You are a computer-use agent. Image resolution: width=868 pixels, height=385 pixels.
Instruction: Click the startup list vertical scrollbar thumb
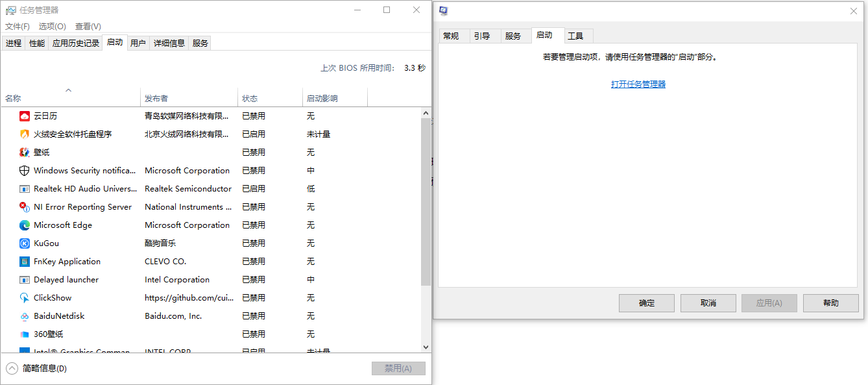point(426,202)
